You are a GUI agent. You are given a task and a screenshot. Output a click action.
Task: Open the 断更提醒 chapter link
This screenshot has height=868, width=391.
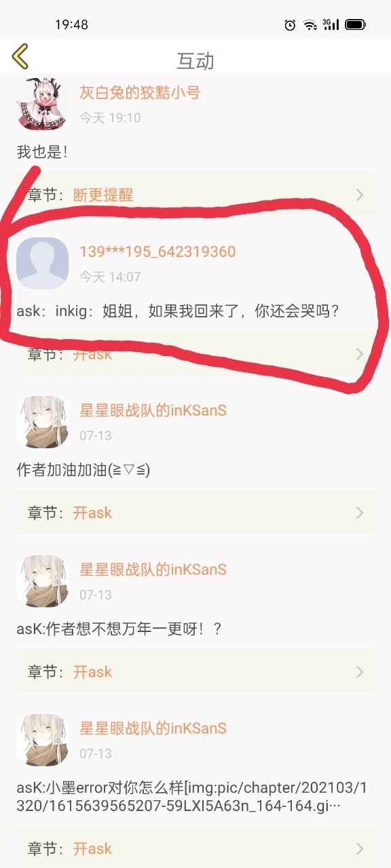103,195
